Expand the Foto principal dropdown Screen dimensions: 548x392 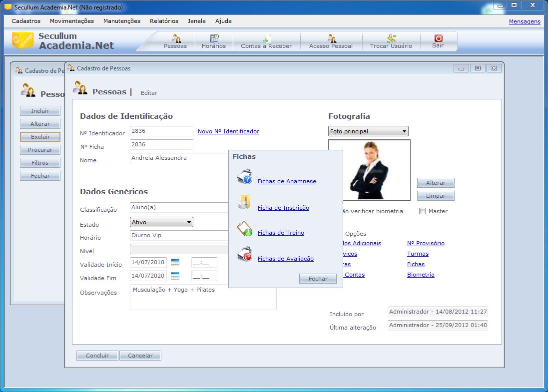[x=368, y=131]
